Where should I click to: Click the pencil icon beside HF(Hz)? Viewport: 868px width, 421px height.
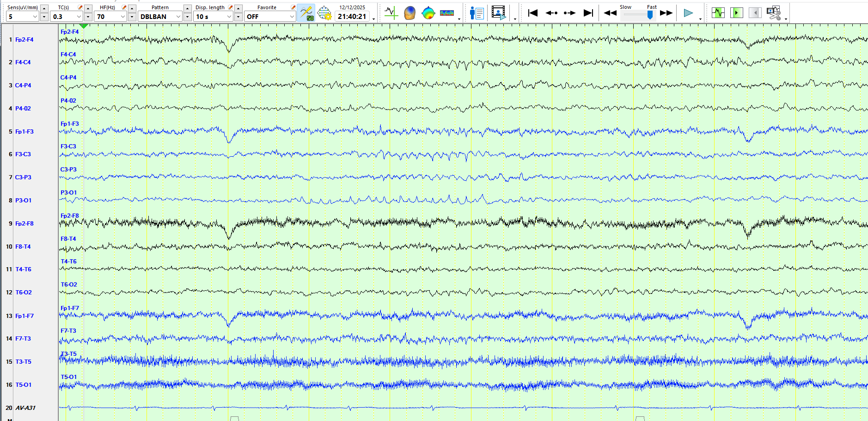click(124, 7)
